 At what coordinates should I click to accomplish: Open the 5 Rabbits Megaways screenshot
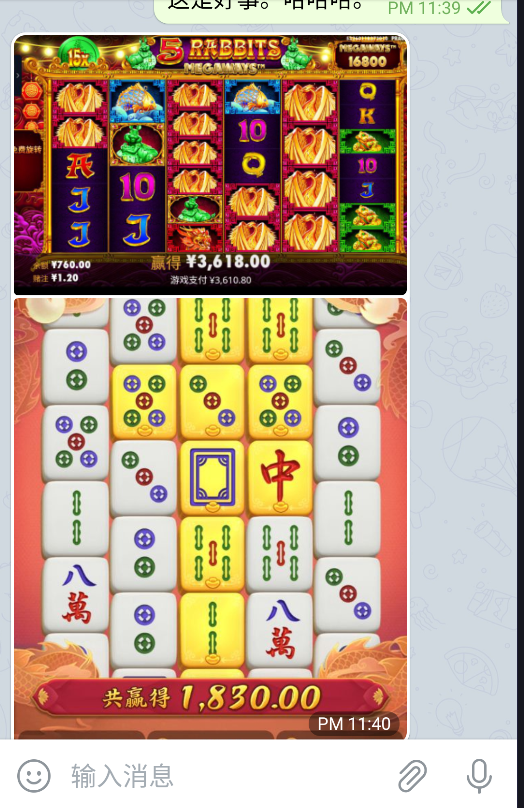(x=210, y=164)
